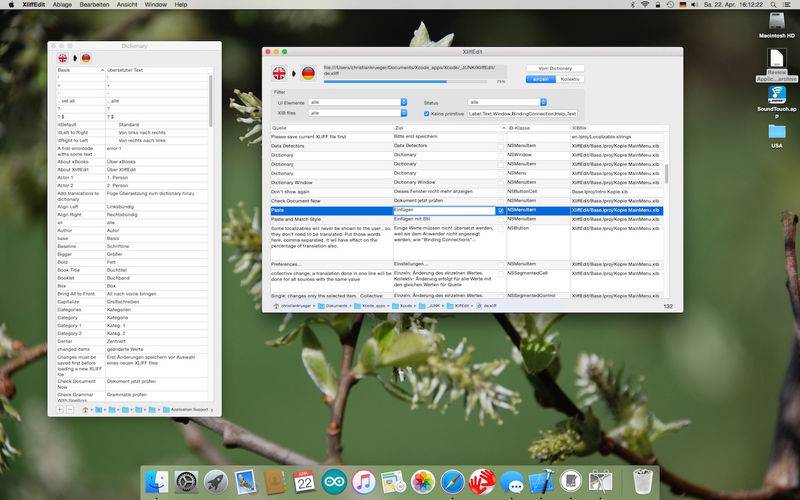Remove dictionary entry with minus button
The image size is (800, 500).
coord(69,409)
